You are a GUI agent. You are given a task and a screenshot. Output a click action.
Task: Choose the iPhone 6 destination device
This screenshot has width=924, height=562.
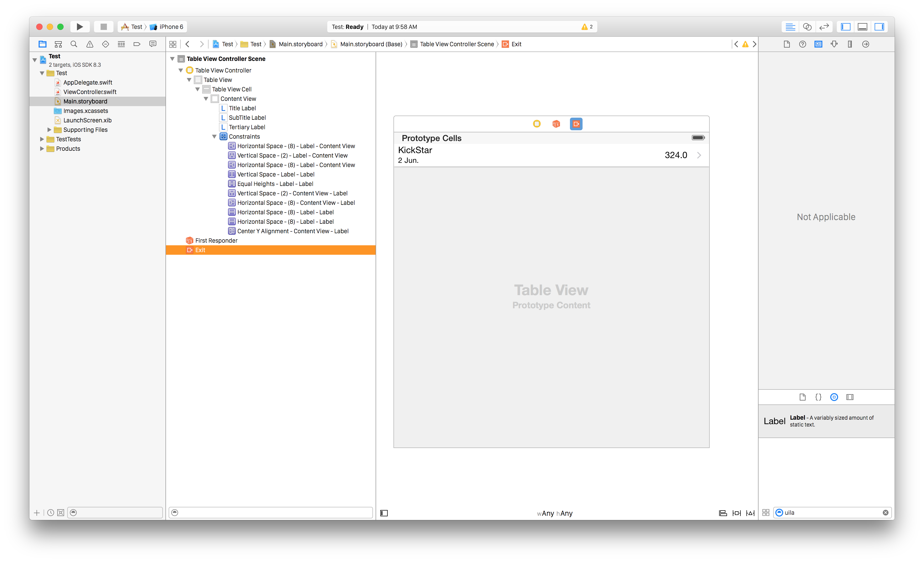click(x=167, y=27)
